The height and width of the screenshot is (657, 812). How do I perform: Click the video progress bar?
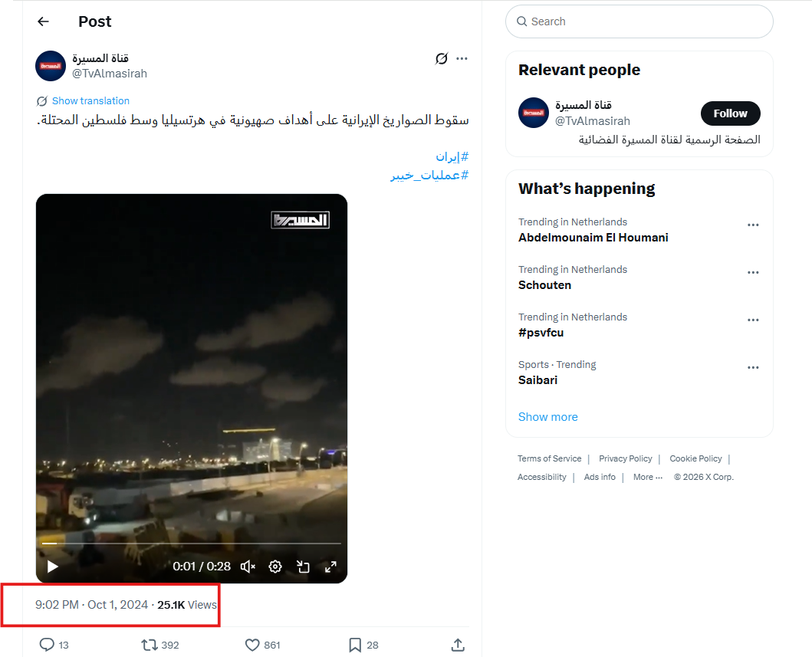click(x=192, y=543)
